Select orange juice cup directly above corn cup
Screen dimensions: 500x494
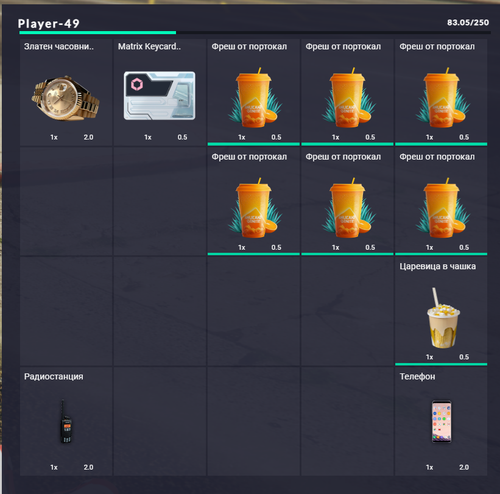click(x=442, y=208)
